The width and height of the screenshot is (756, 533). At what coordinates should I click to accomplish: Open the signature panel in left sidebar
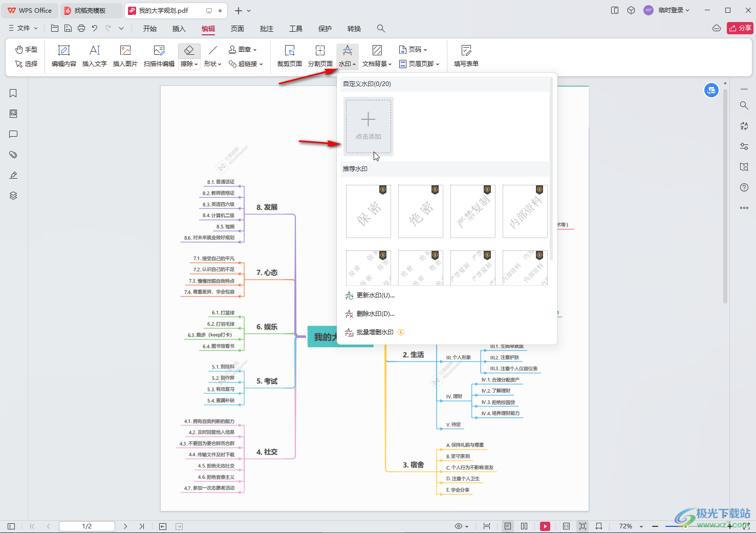pyautogui.click(x=13, y=175)
